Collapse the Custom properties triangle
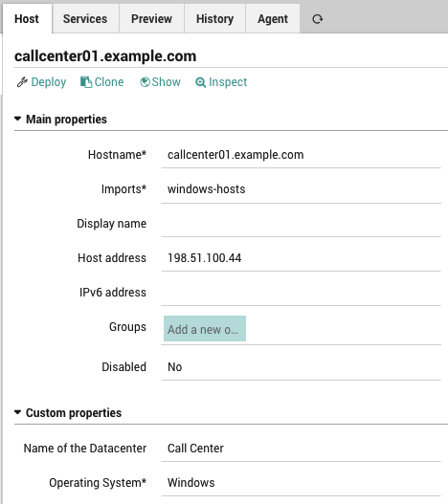448x504 pixels. [17, 412]
